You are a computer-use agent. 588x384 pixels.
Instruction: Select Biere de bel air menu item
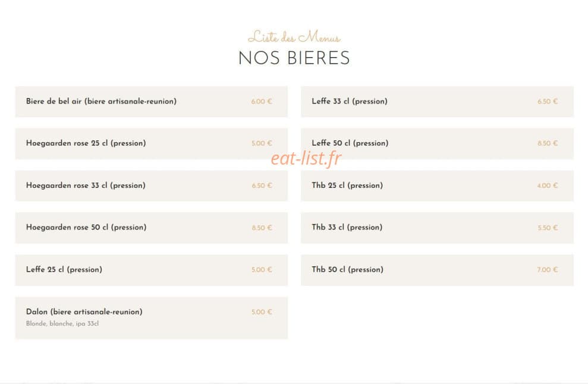point(152,102)
